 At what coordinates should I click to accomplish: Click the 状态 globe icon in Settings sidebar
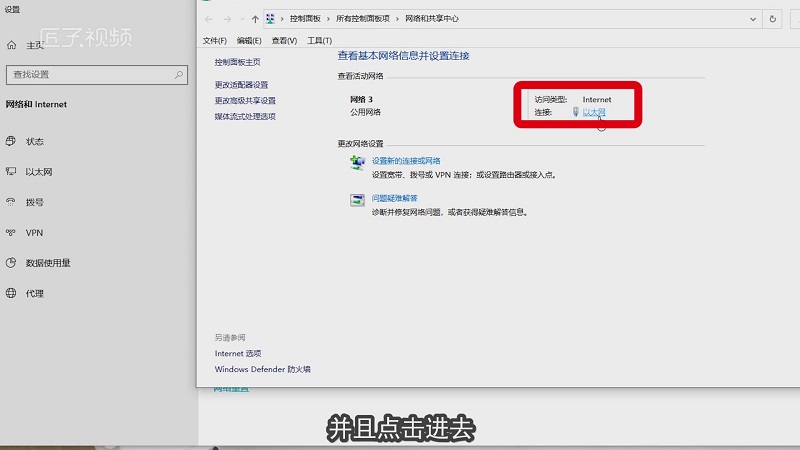pyautogui.click(x=11, y=142)
